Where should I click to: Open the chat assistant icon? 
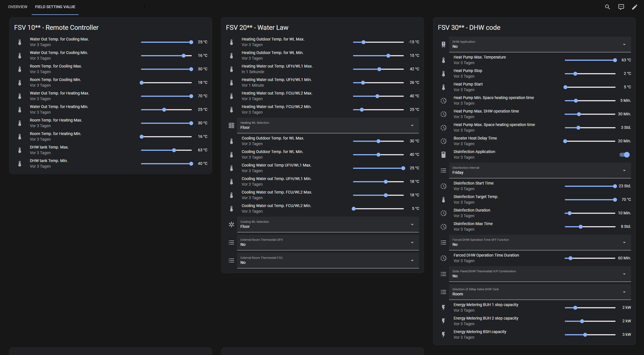pos(621,7)
